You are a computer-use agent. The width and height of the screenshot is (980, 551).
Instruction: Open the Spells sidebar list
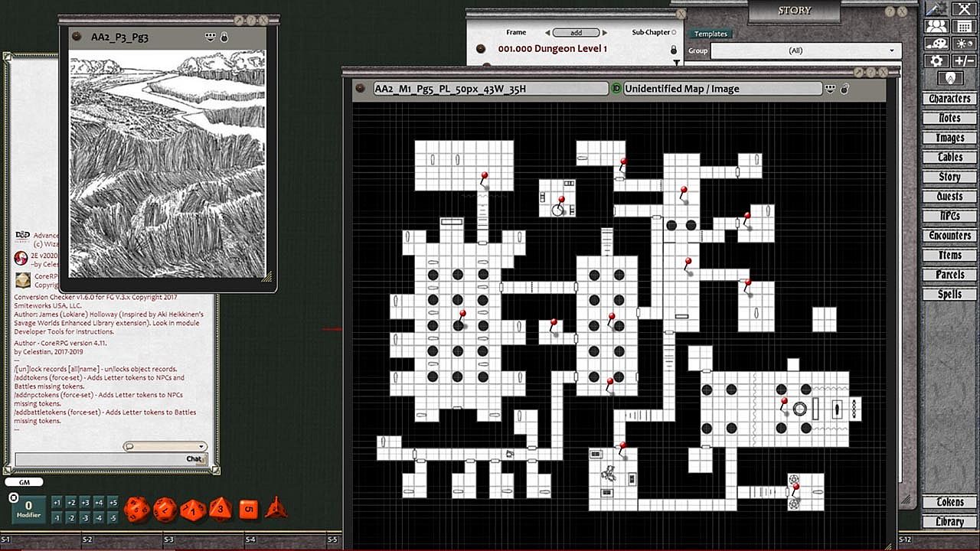pyautogui.click(x=949, y=294)
